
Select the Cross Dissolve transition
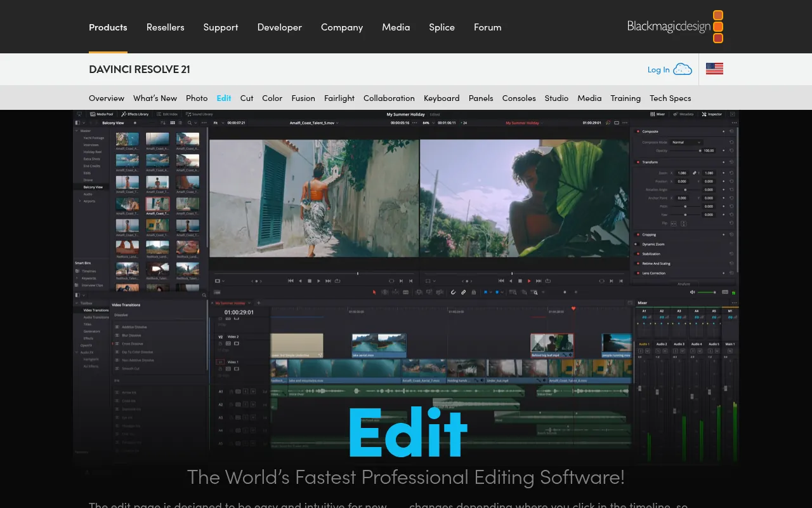133,344
